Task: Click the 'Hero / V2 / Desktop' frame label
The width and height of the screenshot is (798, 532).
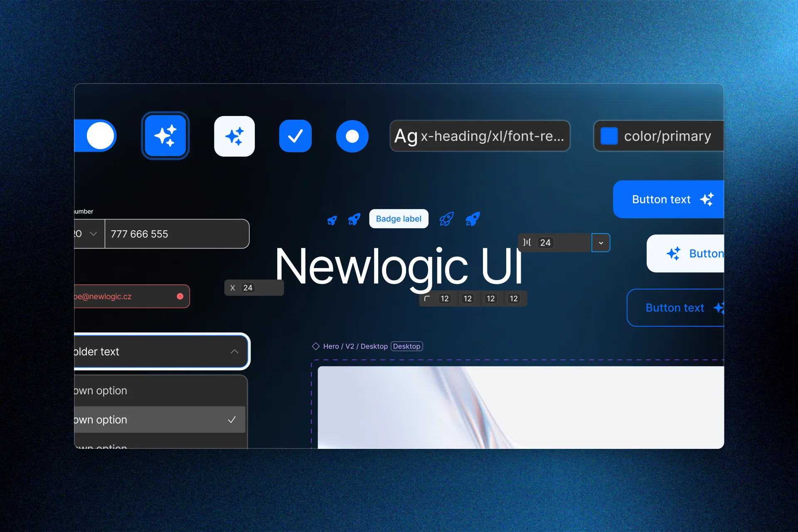Action: (x=355, y=346)
